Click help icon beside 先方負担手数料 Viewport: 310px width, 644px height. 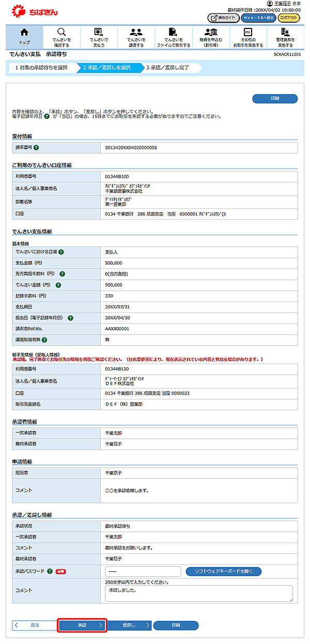point(69,274)
